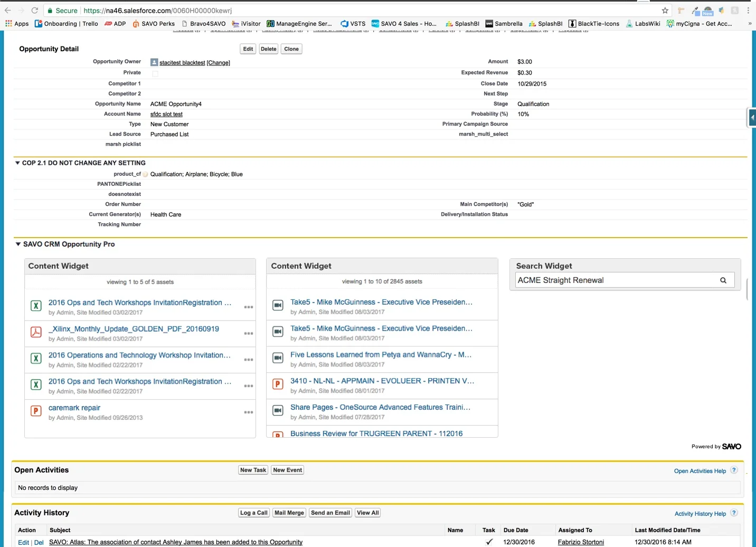Click the Send an Email button

point(330,513)
